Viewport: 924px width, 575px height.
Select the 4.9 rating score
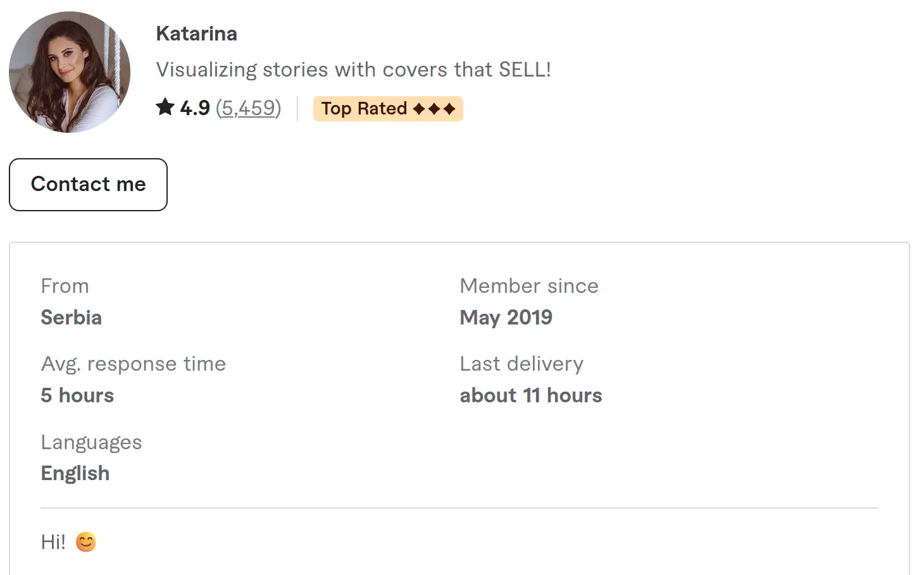coord(195,108)
